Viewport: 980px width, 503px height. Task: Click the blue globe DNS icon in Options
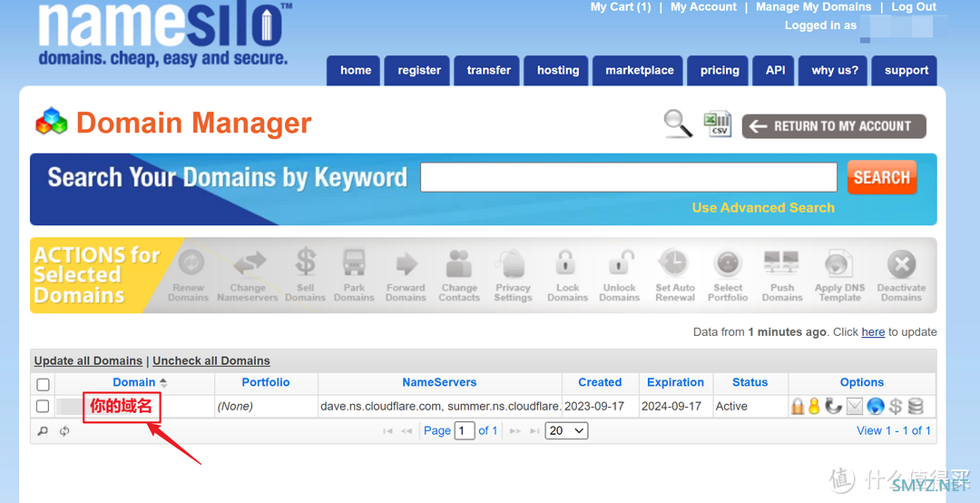(876, 406)
